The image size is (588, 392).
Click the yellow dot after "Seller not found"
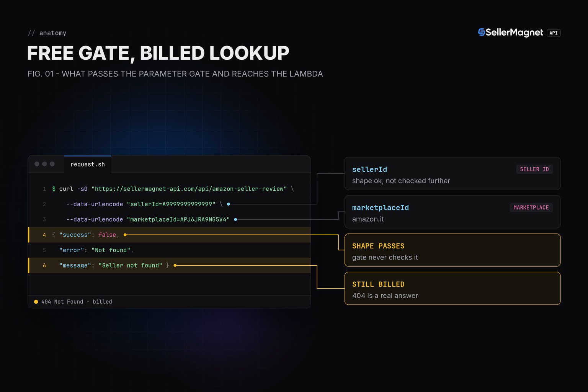pyautogui.click(x=175, y=265)
